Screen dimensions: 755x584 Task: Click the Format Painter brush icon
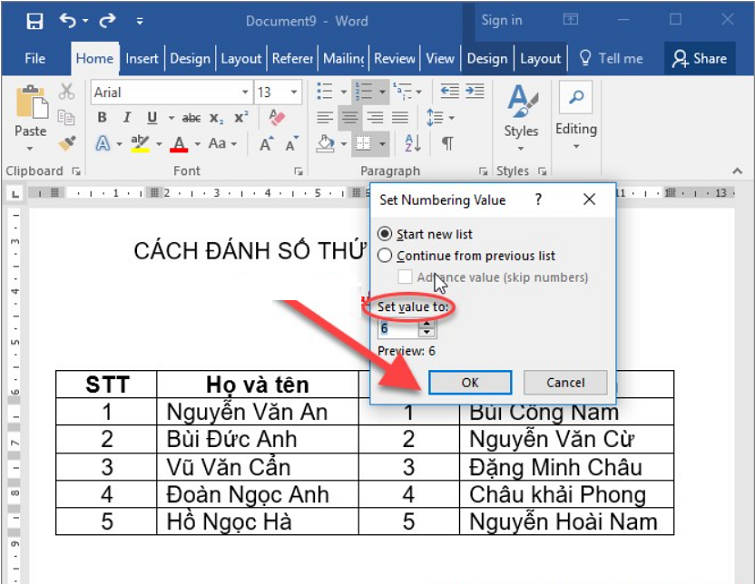pyautogui.click(x=67, y=143)
